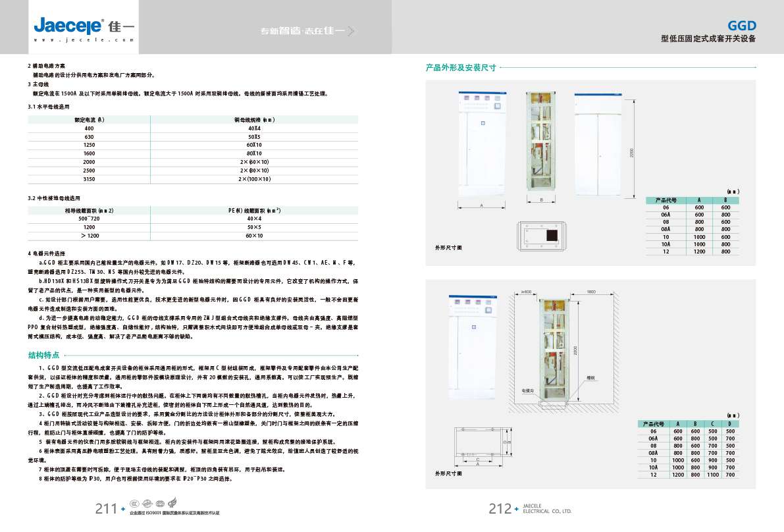Click the rated current cell 2000
This screenshot has height=532, width=784.
click(x=89, y=162)
